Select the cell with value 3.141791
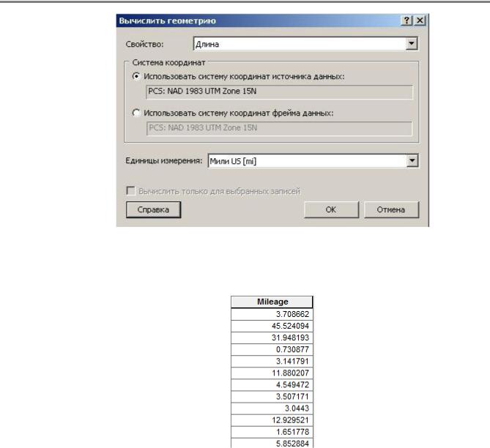The image size is (490, 448). point(272,361)
